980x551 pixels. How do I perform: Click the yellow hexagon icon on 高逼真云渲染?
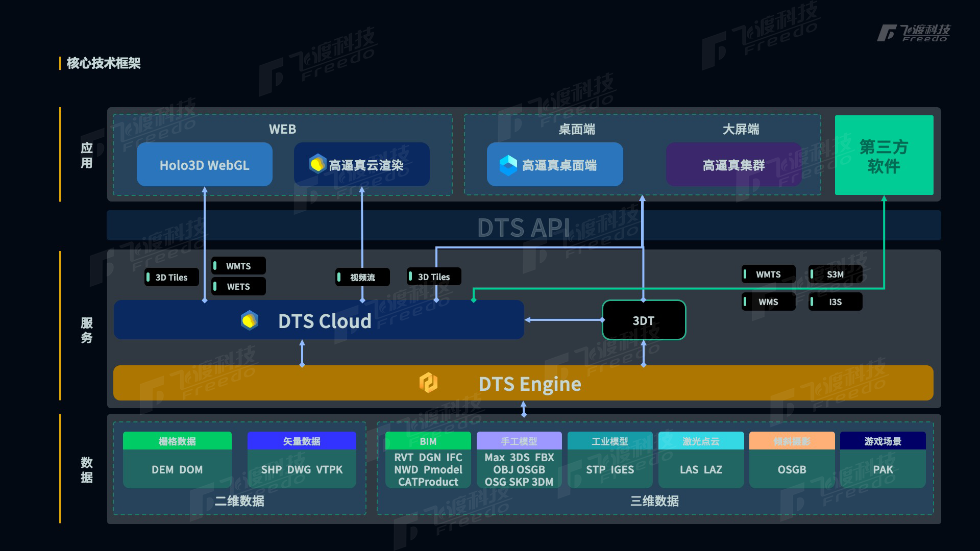[317, 164]
